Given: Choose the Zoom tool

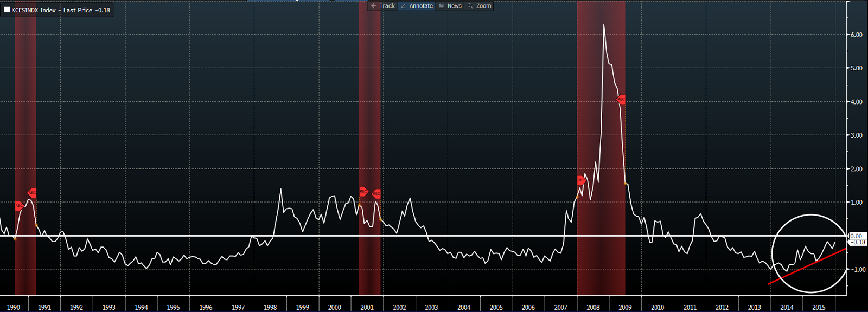Looking at the screenshot, I should click(479, 6).
